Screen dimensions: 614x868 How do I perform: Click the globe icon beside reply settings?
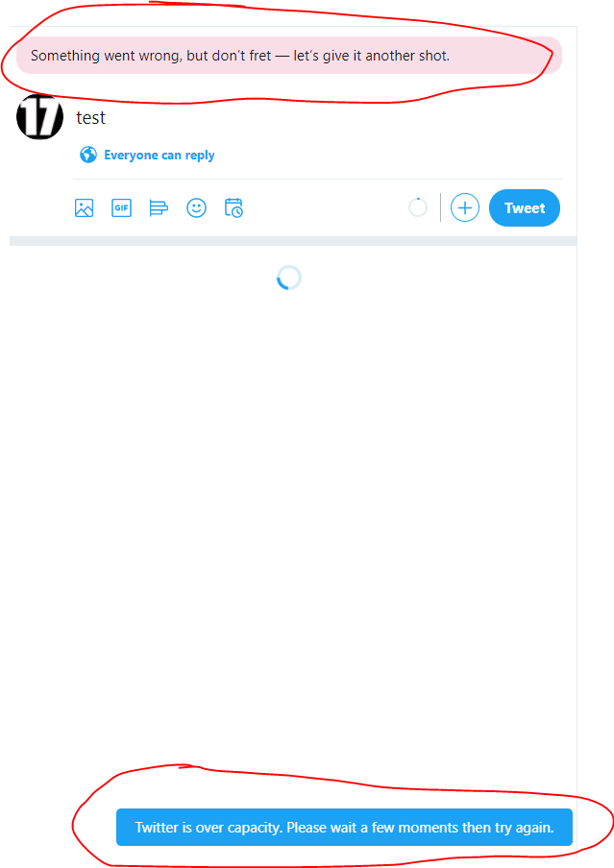(88, 155)
